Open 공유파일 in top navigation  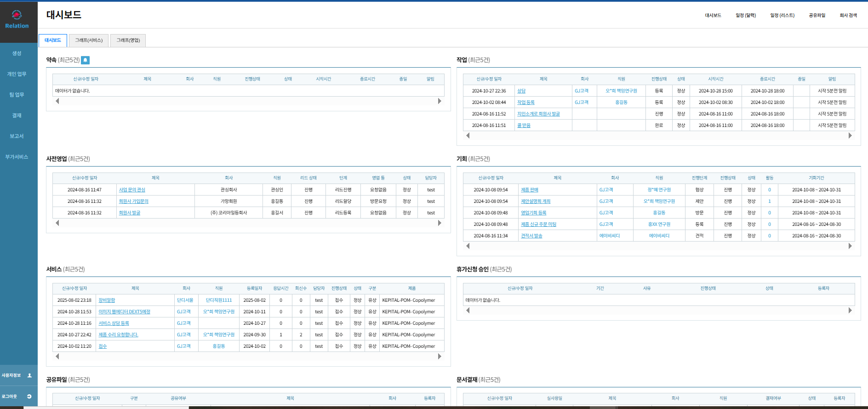(x=817, y=16)
